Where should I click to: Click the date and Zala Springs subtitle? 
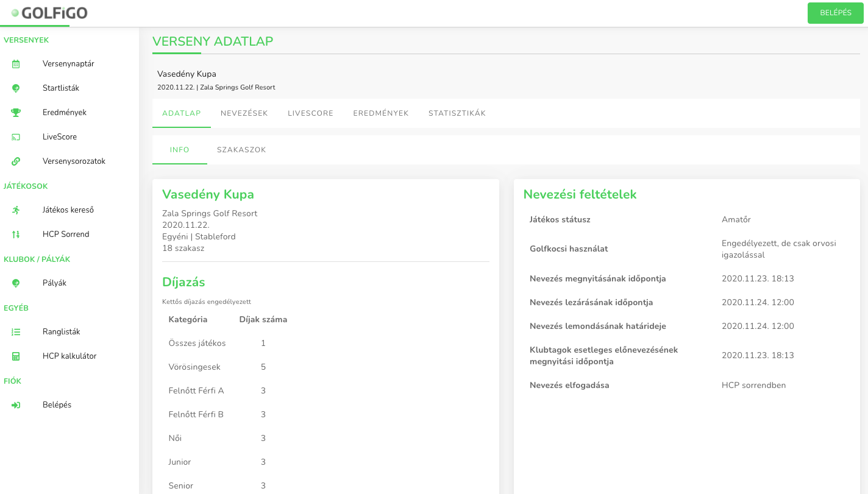pyautogui.click(x=216, y=88)
